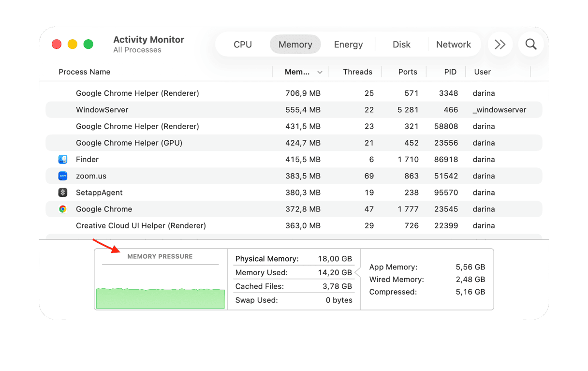Image resolution: width=588 pixels, height=371 pixels.
Task: Open the Energy tab
Action: 348,45
